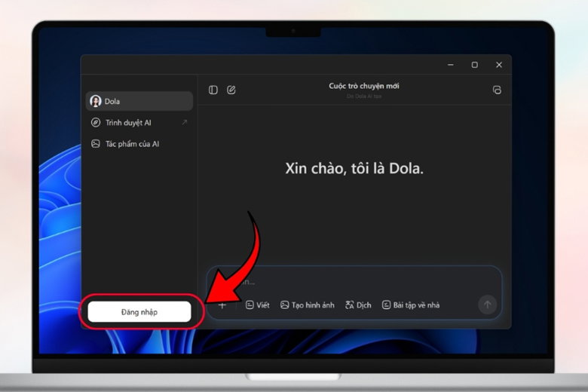Click the Cuộc trò chuyện mới title

(364, 86)
